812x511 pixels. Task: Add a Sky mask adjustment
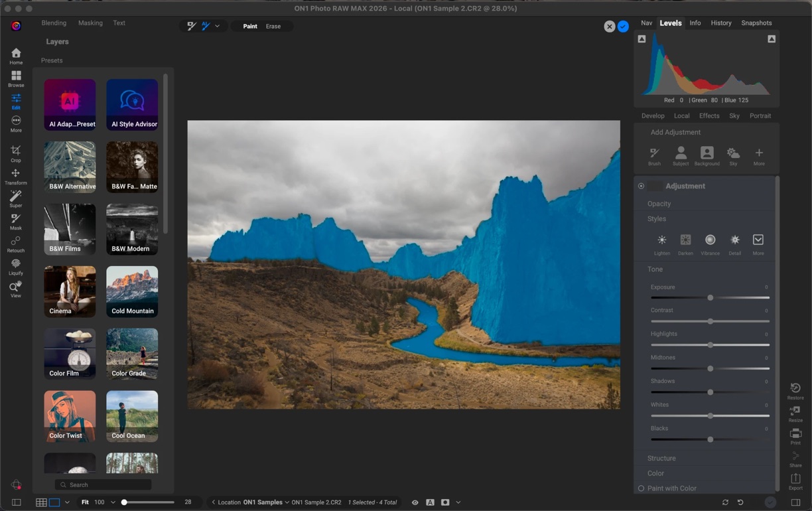tap(733, 156)
